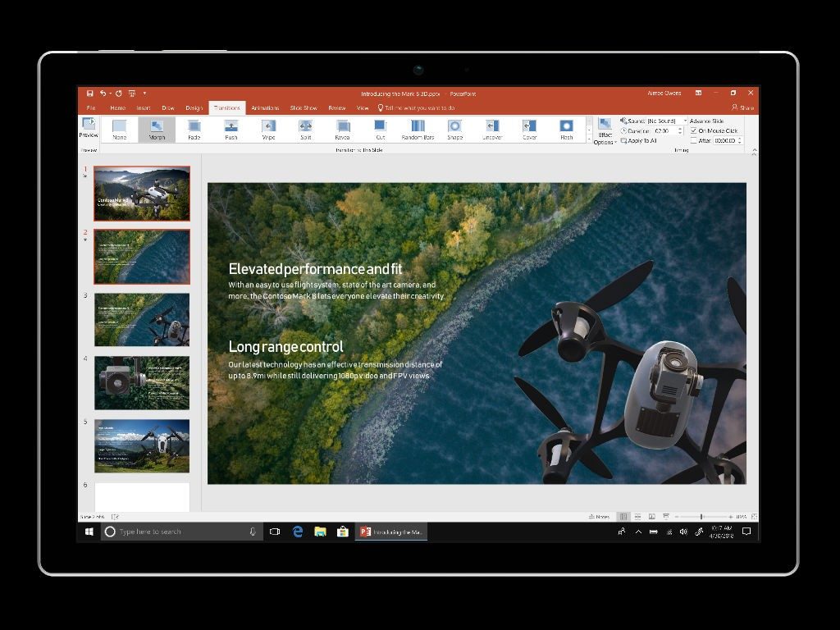Choose the Random Bars transition
Image resolution: width=840 pixels, height=630 pixels.
click(418, 130)
